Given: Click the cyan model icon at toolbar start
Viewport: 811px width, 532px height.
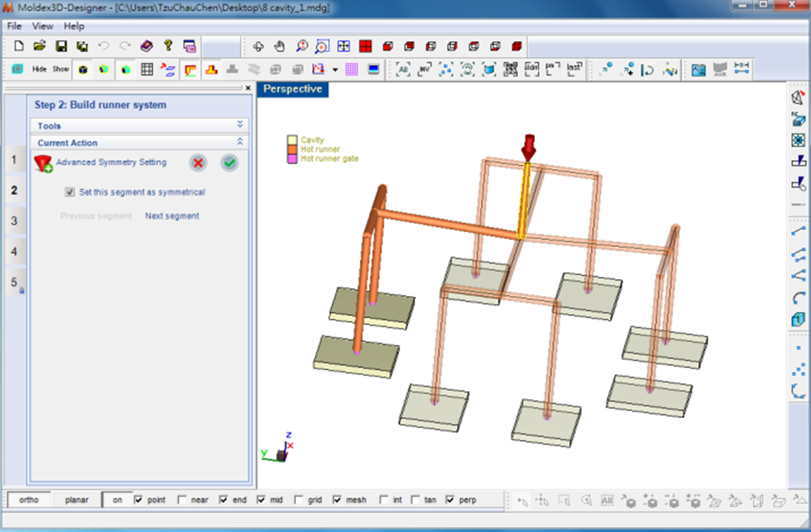Looking at the screenshot, I should pyautogui.click(x=18, y=69).
